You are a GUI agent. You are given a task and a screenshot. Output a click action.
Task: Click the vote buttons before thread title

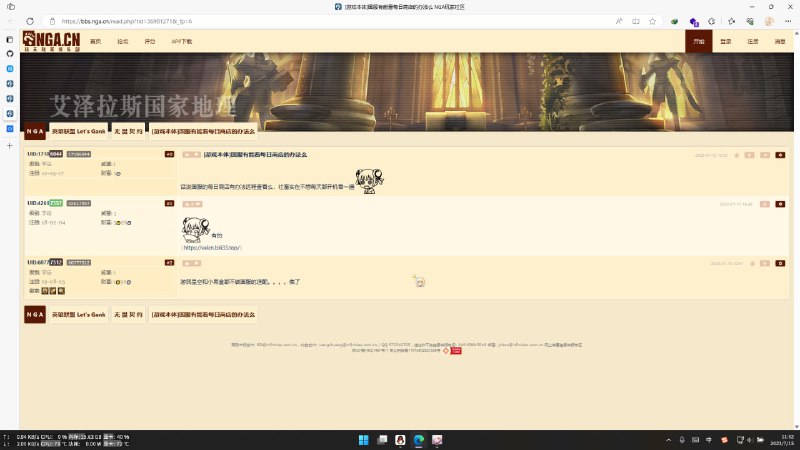(191, 155)
